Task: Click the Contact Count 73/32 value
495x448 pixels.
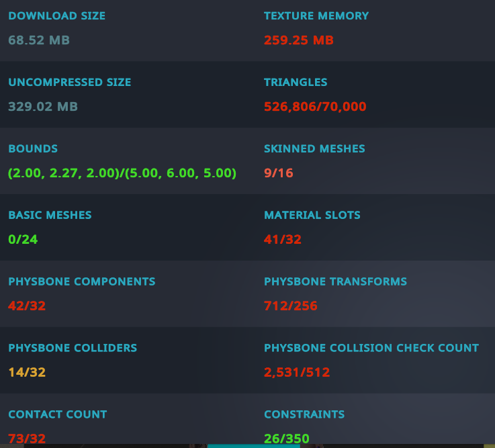Action: click(27, 439)
